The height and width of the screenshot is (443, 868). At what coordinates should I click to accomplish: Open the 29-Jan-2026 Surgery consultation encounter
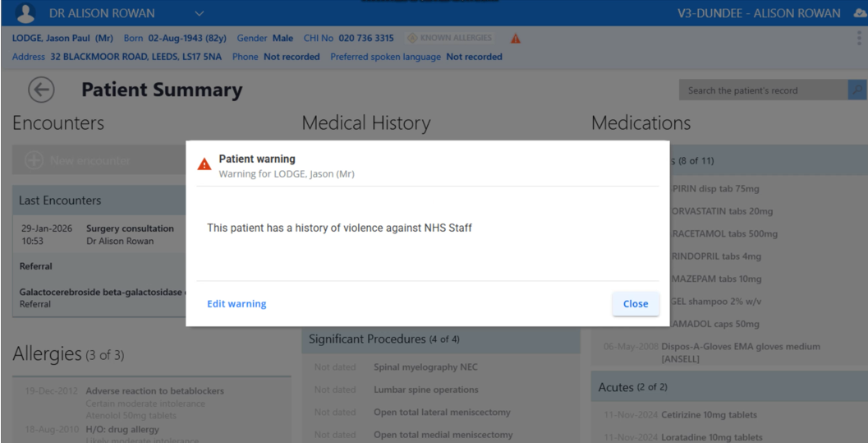click(x=99, y=235)
